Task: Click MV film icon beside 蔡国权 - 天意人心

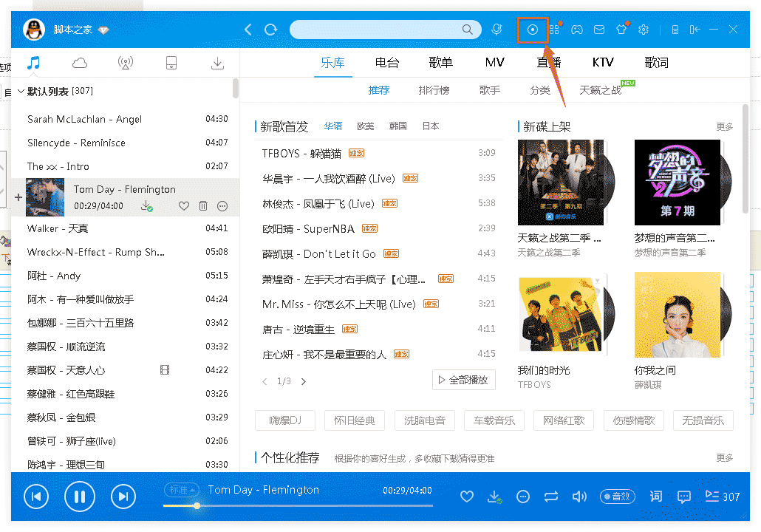Action: coord(165,370)
